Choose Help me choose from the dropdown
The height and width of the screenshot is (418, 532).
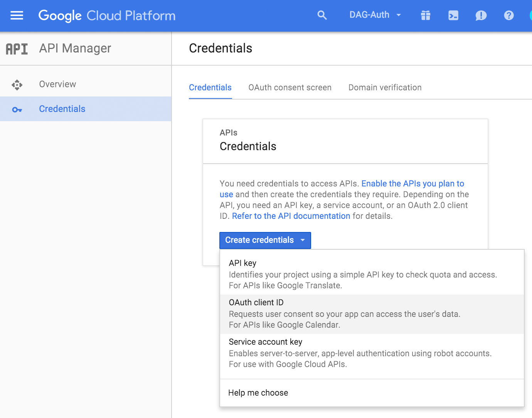(x=258, y=393)
